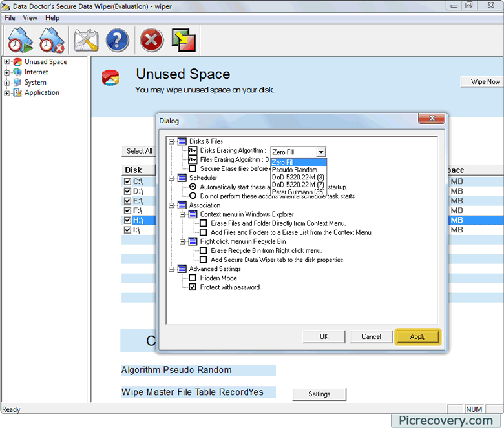Select Automatically start these actions radio button

coord(193,187)
